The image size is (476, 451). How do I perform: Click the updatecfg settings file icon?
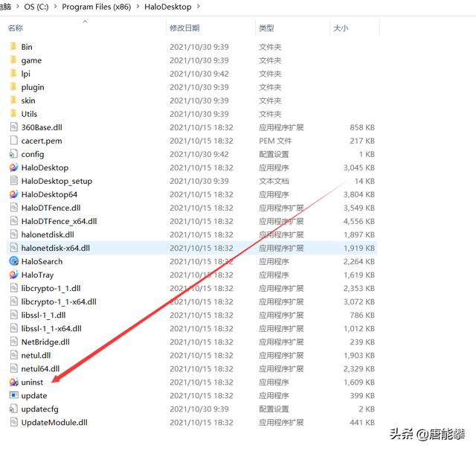pos(13,409)
